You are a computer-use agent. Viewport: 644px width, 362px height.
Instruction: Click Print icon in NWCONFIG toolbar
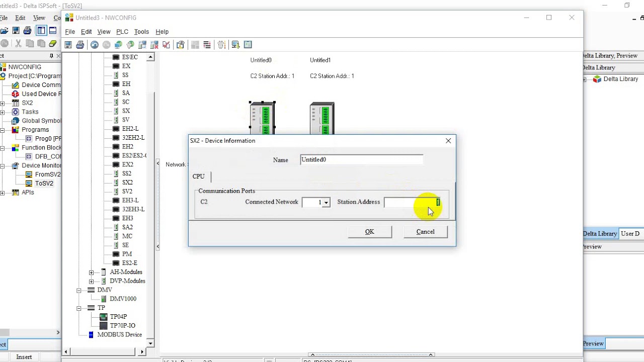80,45
